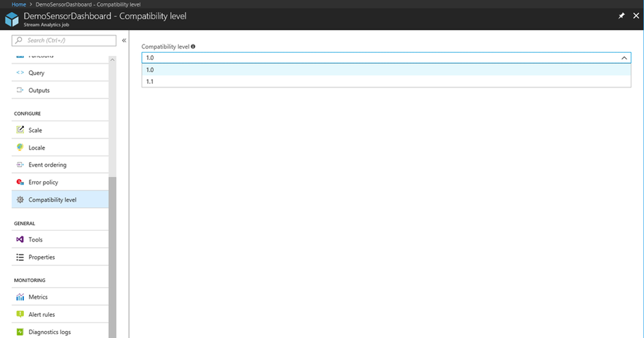Viewport: 644px width, 338px height.
Task: Open the Properties page
Action: (60, 257)
